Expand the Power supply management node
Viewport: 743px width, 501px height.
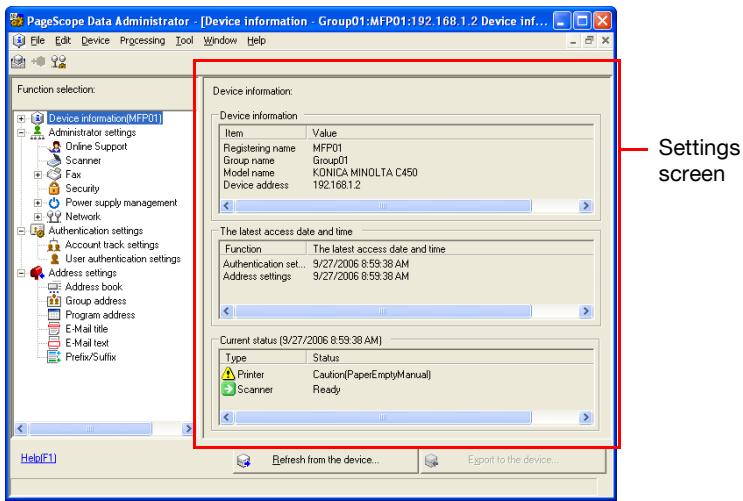tap(38, 203)
